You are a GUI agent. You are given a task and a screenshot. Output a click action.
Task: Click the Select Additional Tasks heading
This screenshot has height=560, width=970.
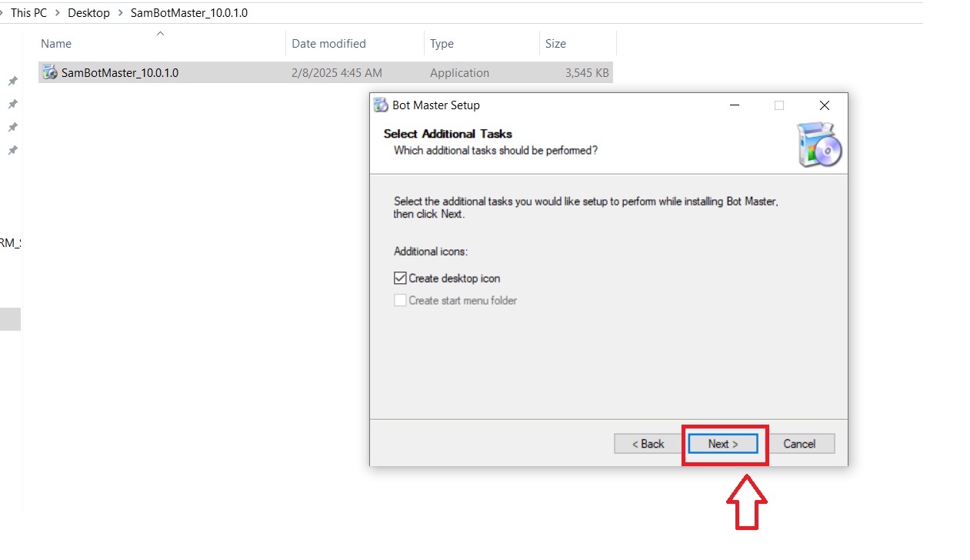[x=448, y=134]
